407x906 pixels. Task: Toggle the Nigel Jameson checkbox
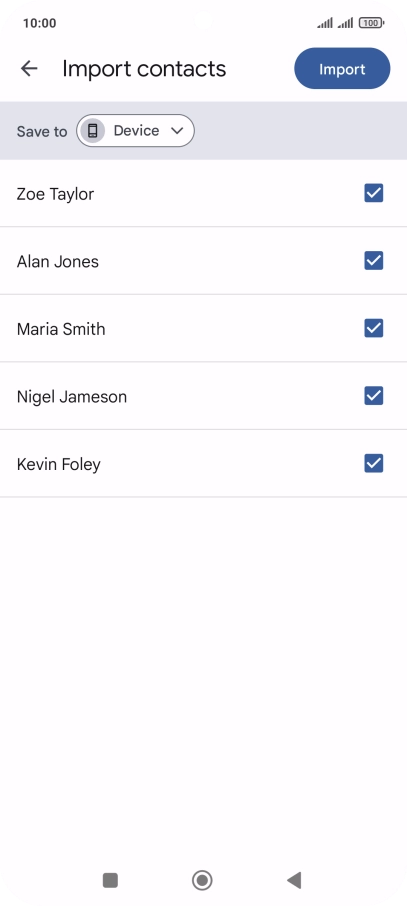[x=373, y=396]
